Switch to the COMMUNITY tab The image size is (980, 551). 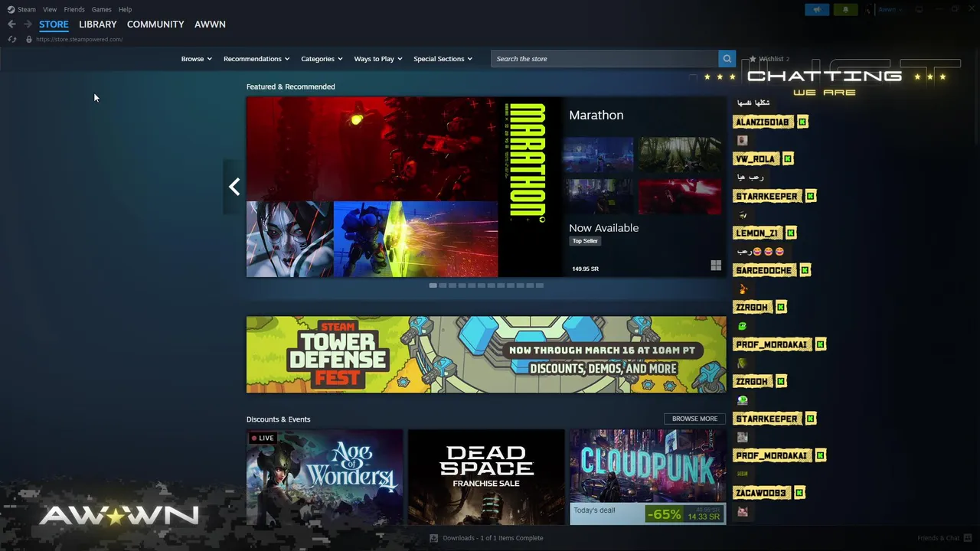click(x=155, y=24)
